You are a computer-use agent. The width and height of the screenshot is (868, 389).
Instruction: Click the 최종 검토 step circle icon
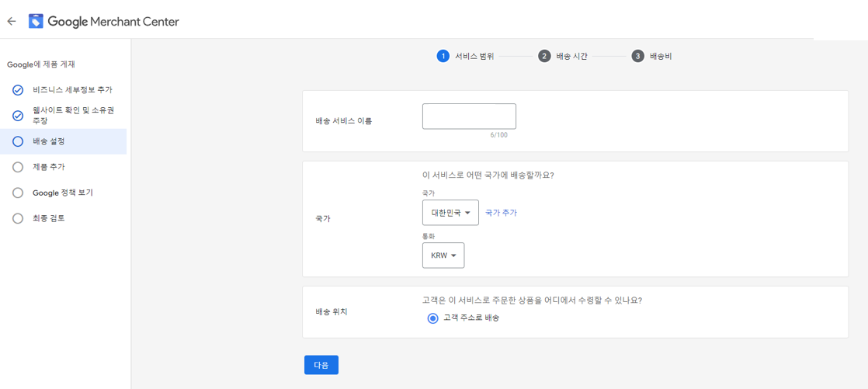pos(18,218)
